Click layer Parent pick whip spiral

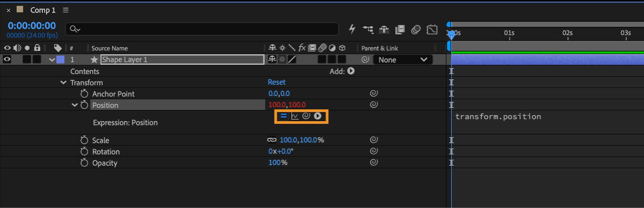click(365, 60)
